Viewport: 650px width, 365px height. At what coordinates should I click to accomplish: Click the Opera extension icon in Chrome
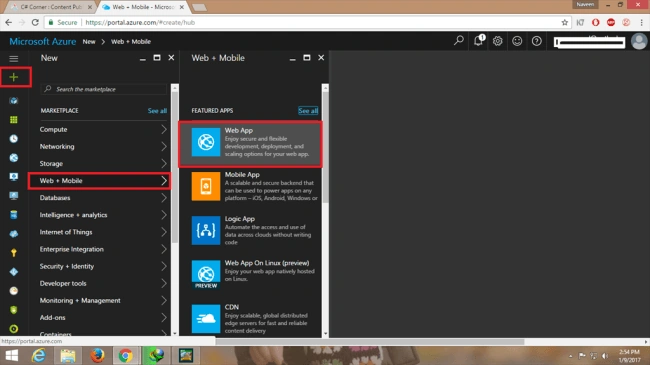pyautogui.click(x=595, y=22)
